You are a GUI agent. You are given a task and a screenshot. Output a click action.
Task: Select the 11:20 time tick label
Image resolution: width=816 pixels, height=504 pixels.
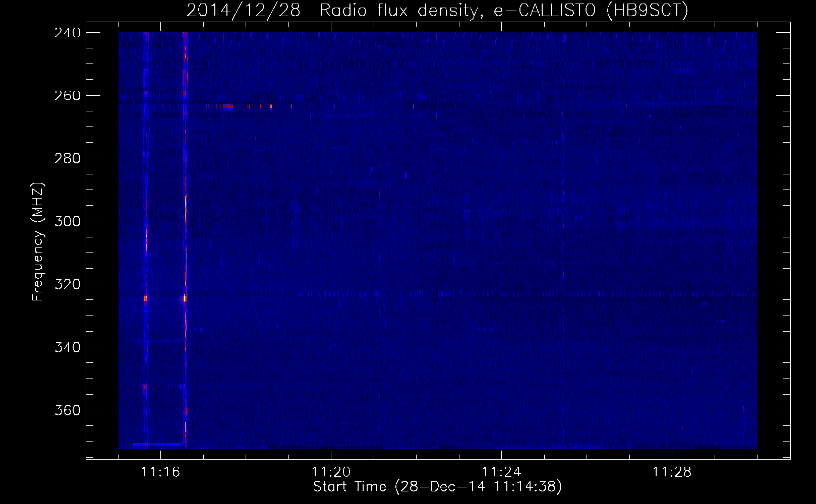tap(331, 472)
